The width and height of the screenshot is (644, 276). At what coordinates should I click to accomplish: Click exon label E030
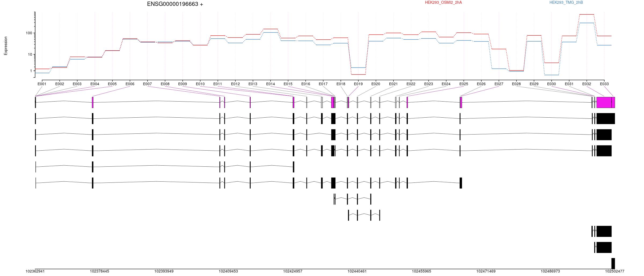[551, 84]
